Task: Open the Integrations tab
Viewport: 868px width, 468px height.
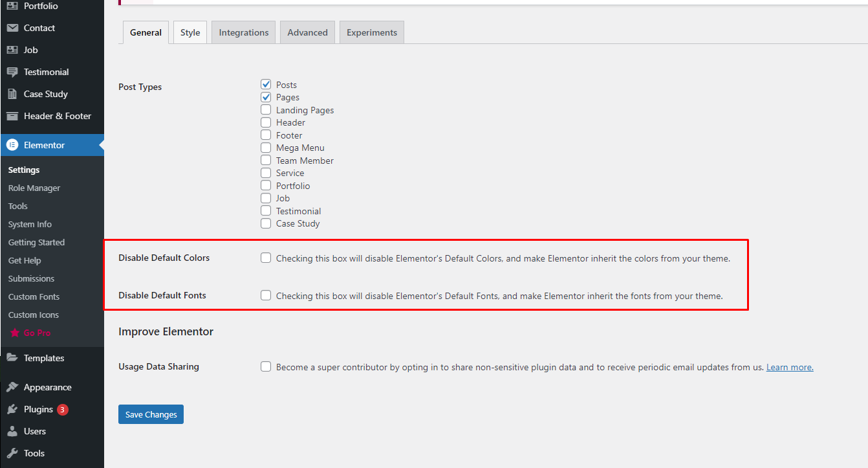Action: [x=244, y=32]
